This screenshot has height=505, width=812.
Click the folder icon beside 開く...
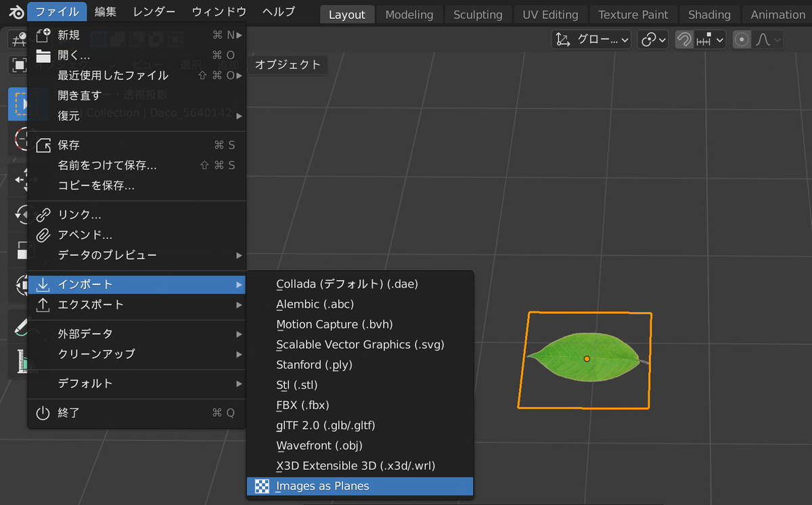click(43, 56)
